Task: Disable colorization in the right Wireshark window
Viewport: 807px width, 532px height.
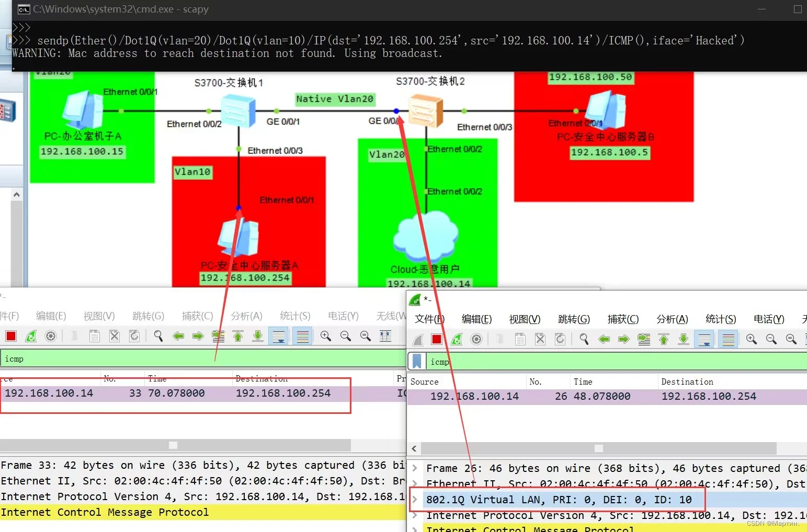Action: pos(728,339)
